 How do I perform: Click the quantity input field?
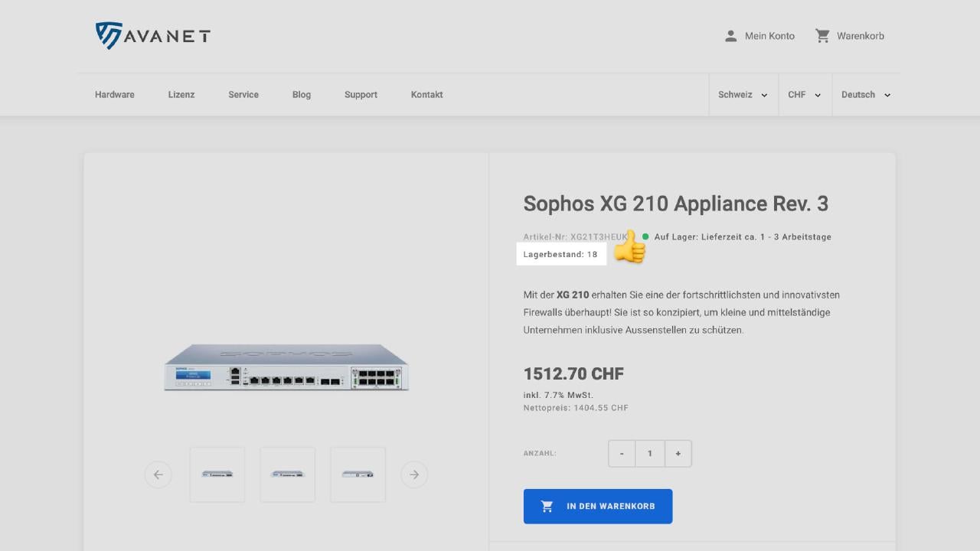[649, 453]
